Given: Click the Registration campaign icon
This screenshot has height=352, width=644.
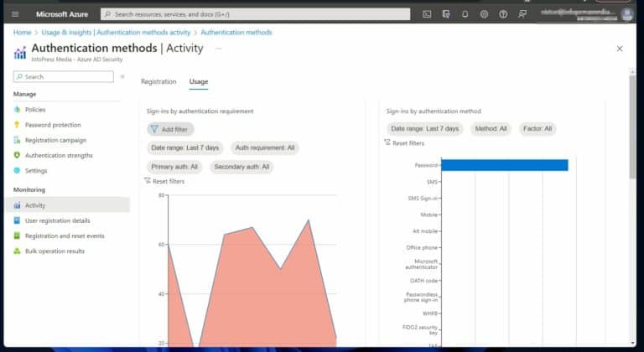Looking at the screenshot, I should pos(17,140).
